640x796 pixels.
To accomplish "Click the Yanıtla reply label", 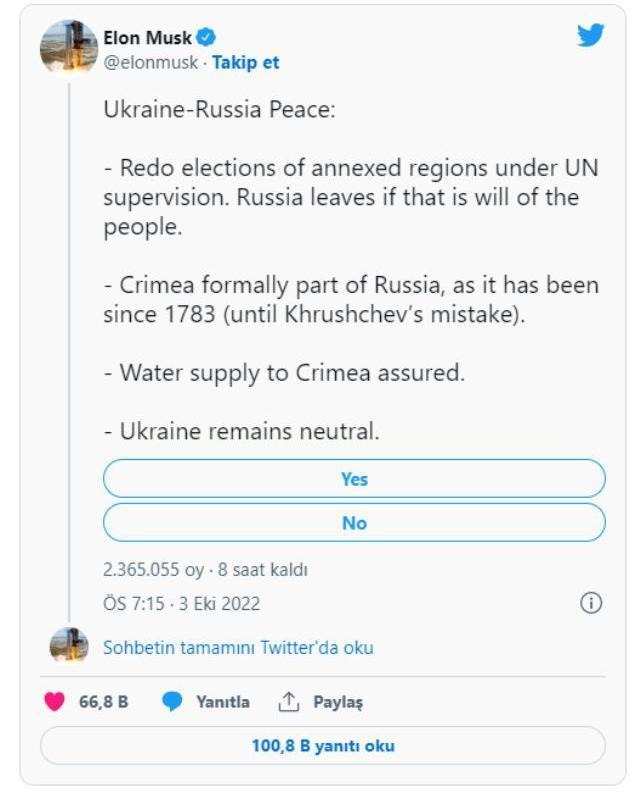I will [x=222, y=702].
